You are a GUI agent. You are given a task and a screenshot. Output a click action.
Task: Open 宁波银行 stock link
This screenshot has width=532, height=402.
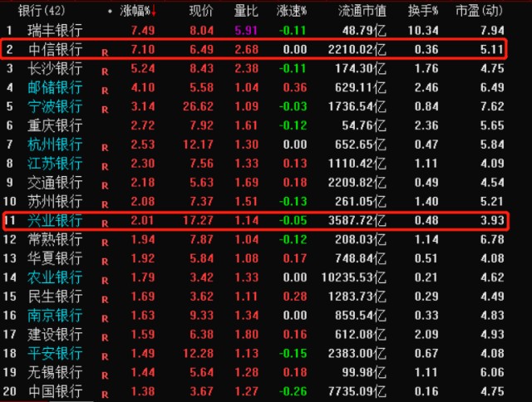click(55, 106)
